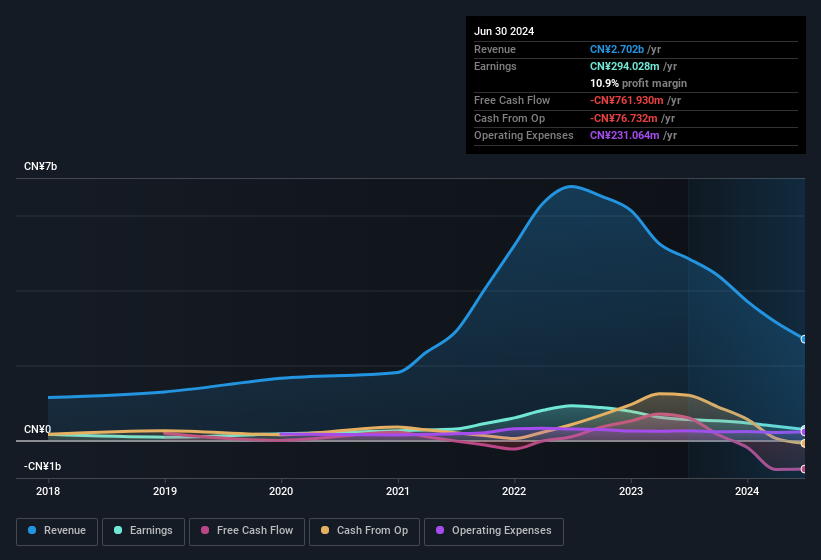Image resolution: width=821 pixels, height=560 pixels.
Task: Click the CN¥0 y-axis label
Action: pyautogui.click(x=38, y=429)
